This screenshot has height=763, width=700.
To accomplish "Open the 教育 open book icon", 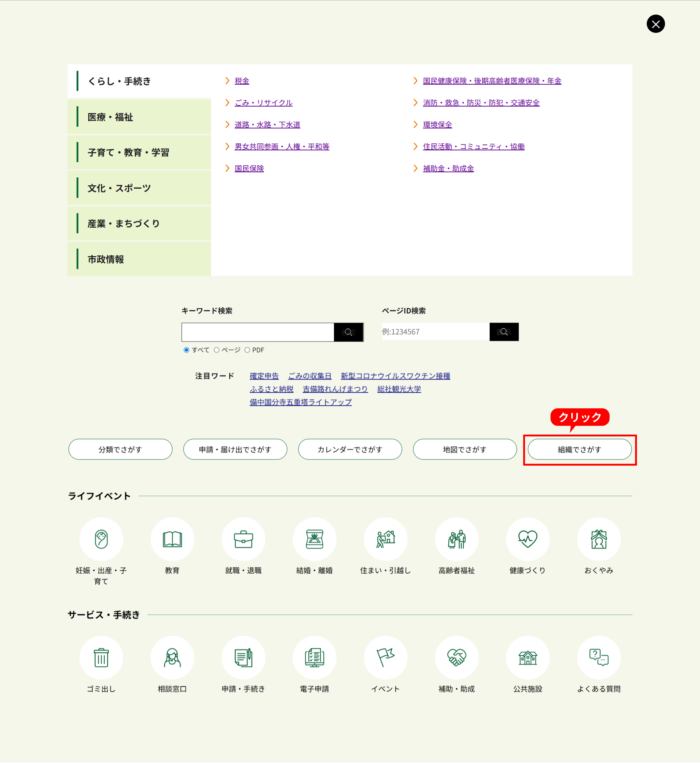I will tap(172, 539).
